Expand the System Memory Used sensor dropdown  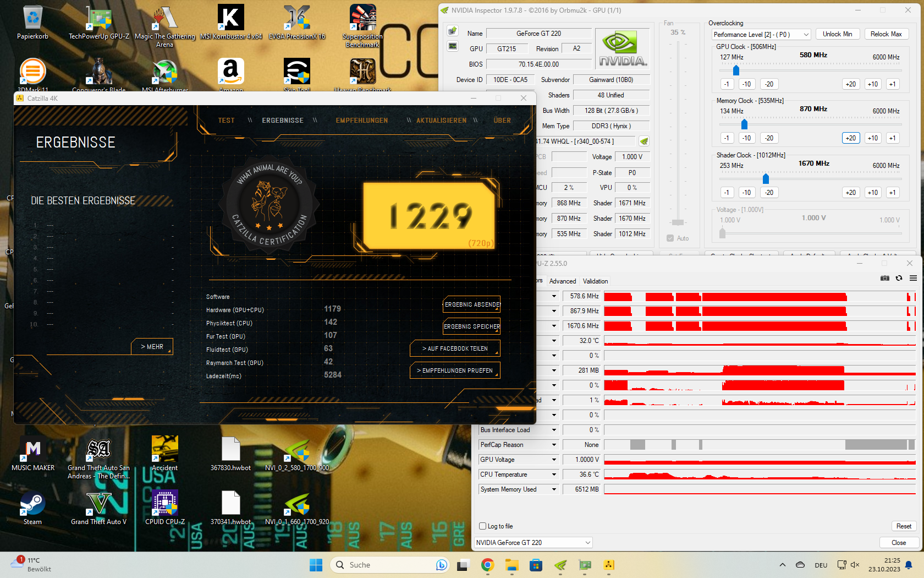coord(554,489)
